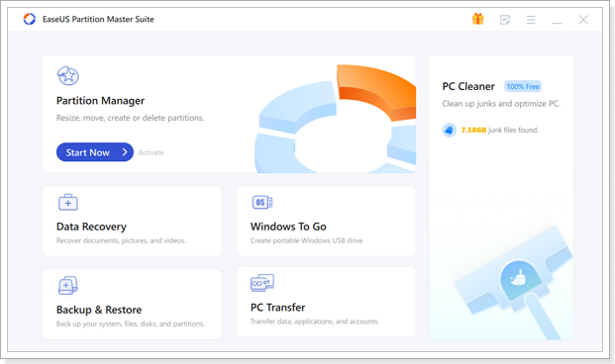Select the Partition Manager heading
This screenshot has height=364, width=615.
pos(100,101)
